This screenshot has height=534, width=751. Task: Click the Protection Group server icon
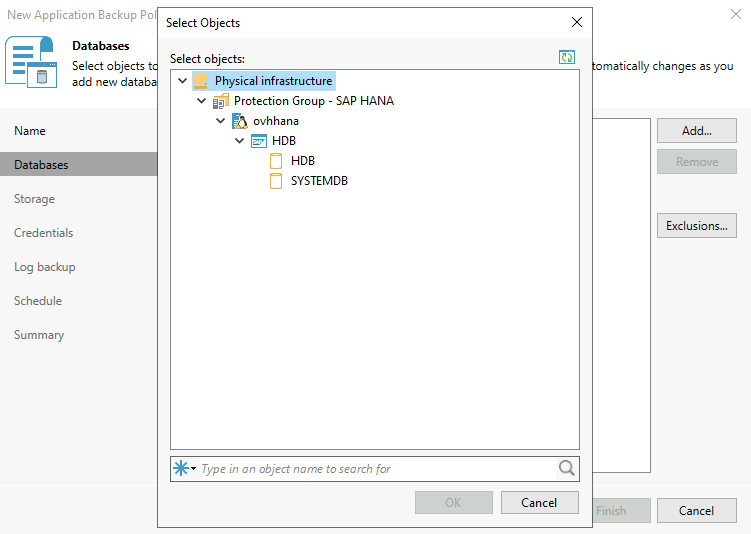tap(221, 101)
